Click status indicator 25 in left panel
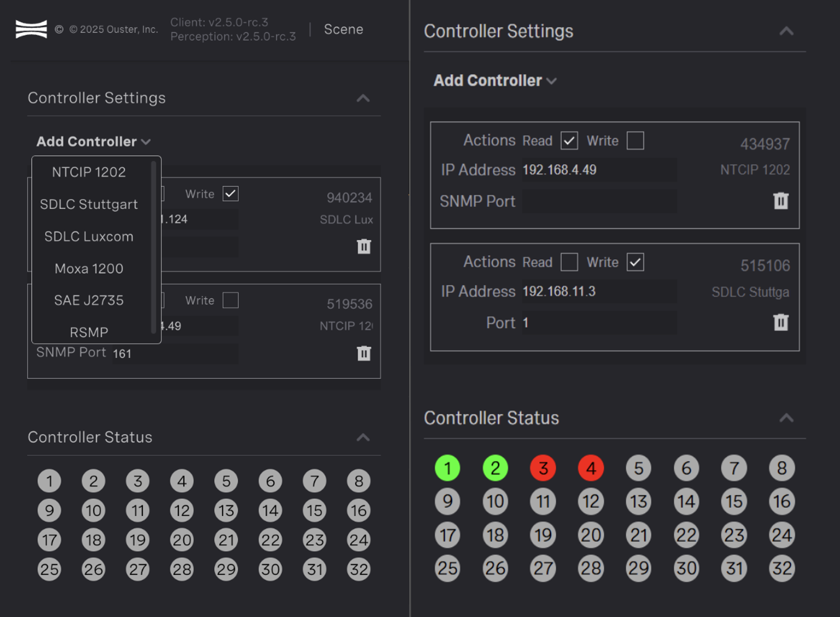Image resolution: width=840 pixels, height=617 pixels. (x=49, y=569)
